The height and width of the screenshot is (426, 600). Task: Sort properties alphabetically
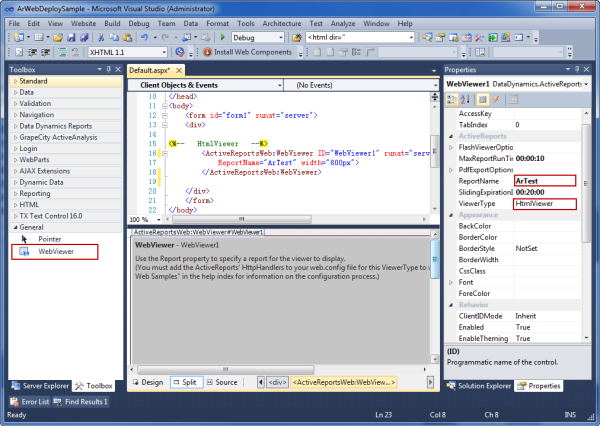(465, 100)
